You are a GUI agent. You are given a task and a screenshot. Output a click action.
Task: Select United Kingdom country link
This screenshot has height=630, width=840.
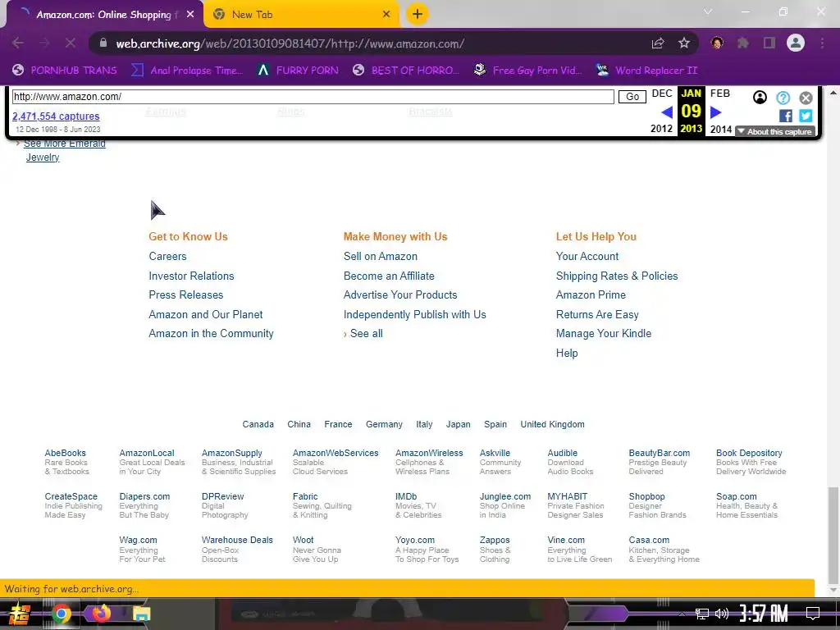tap(552, 424)
